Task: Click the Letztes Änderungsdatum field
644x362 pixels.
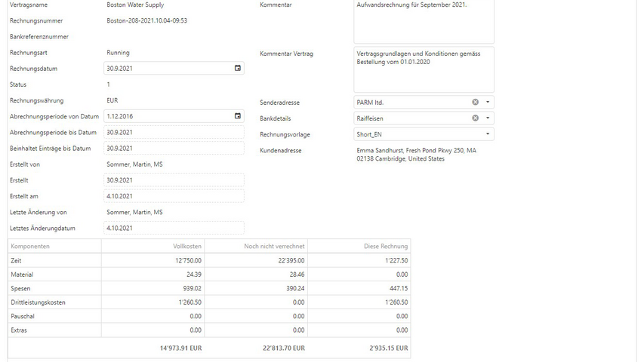Action: coord(174,228)
